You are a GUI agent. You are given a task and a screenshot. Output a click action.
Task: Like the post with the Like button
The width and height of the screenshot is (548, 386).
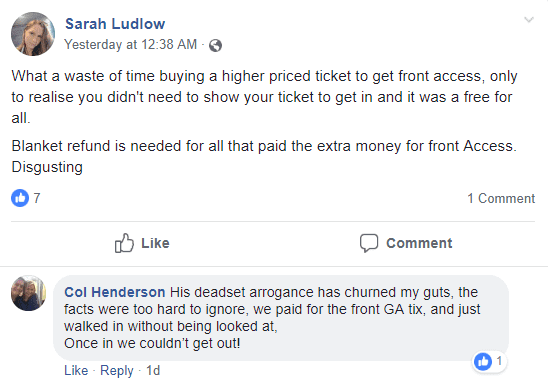142,243
